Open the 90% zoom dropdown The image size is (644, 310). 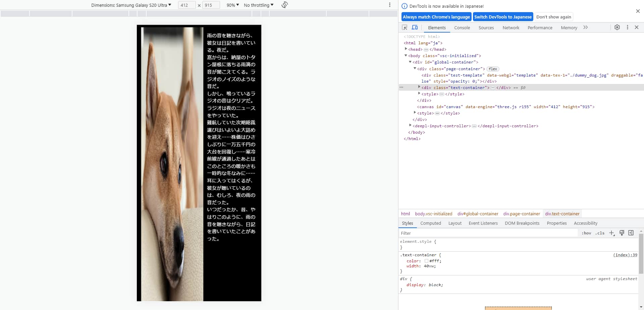tap(232, 5)
